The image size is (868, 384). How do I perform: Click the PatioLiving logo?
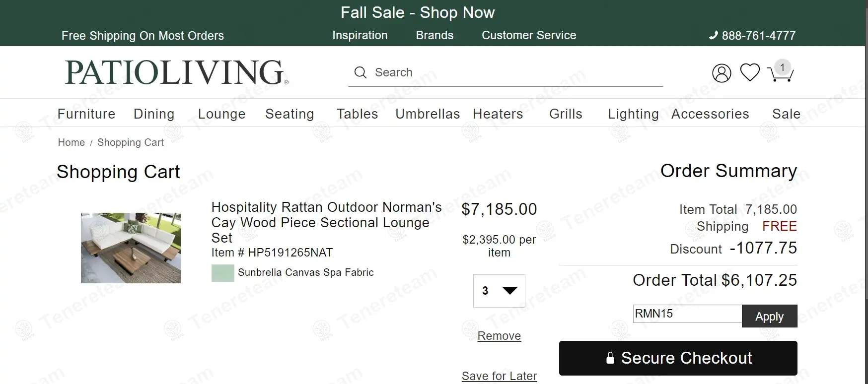(x=176, y=72)
